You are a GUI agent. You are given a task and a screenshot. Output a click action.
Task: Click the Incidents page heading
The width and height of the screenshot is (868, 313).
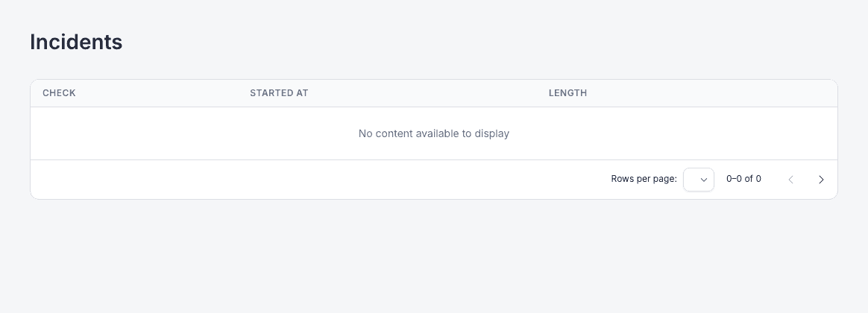(x=76, y=42)
